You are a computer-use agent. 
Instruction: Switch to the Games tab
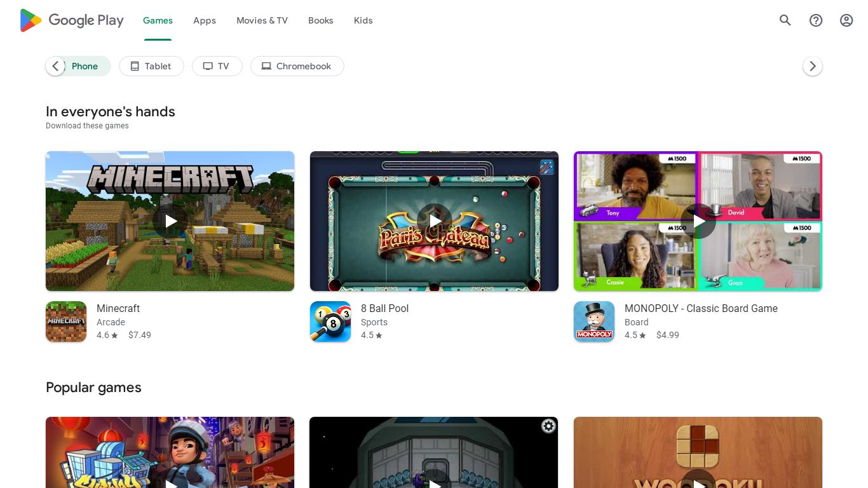click(158, 20)
